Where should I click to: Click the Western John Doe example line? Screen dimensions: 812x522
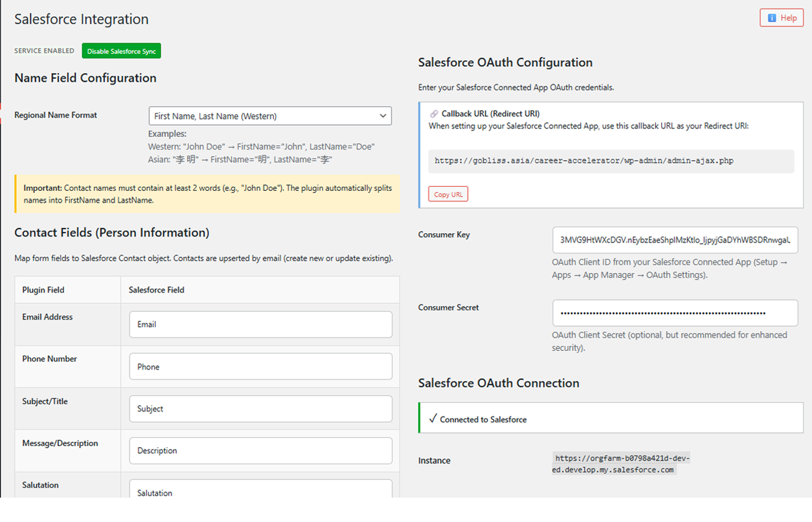[x=261, y=147]
